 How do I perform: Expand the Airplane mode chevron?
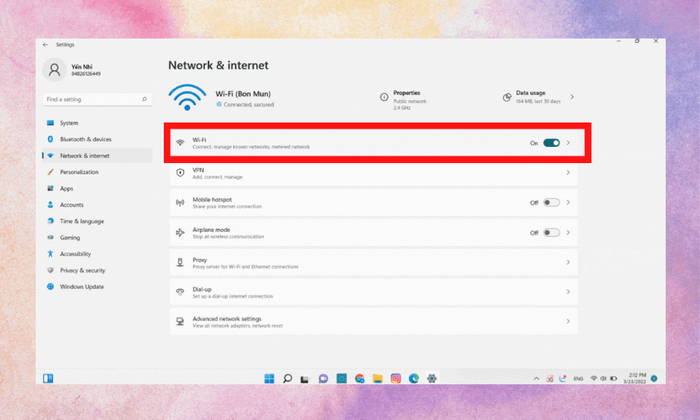click(x=568, y=232)
